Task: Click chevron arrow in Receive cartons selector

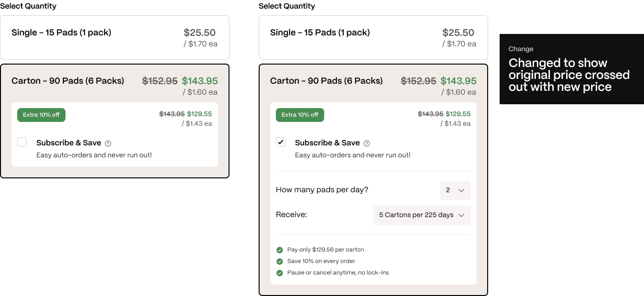Action: point(461,215)
